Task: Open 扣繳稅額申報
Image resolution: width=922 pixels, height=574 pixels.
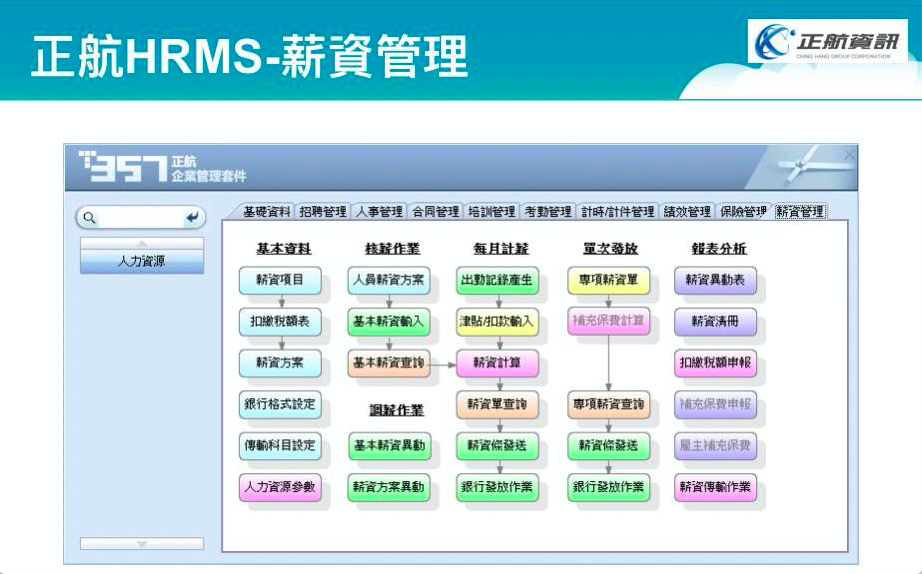Action: 715,363
